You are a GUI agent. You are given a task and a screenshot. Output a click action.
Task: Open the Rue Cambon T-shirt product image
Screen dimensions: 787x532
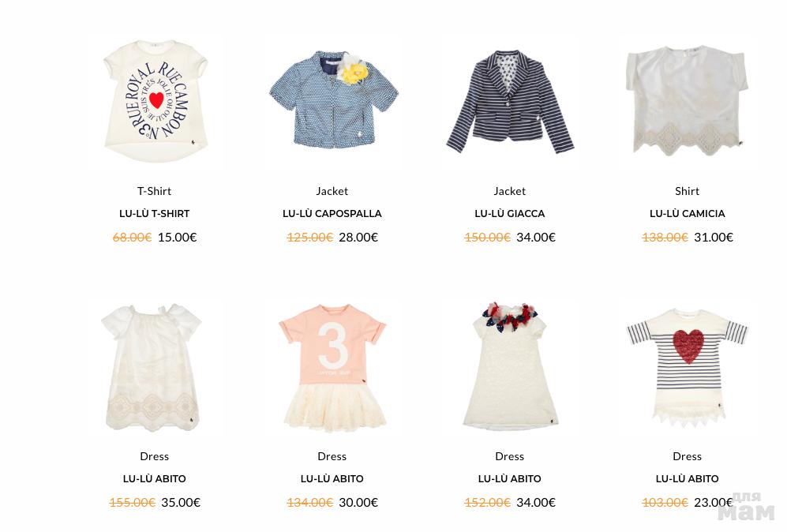tap(155, 101)
